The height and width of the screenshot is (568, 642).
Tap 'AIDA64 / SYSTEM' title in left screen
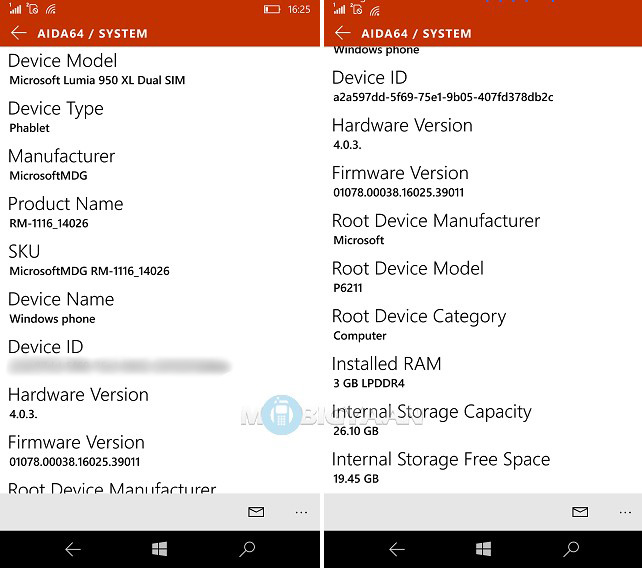coord(92,33)
